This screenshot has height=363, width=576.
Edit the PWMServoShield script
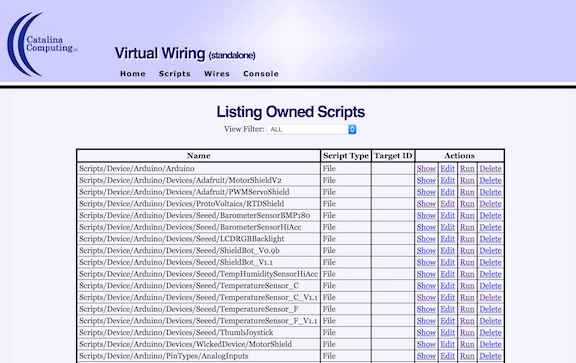[447, 192]
